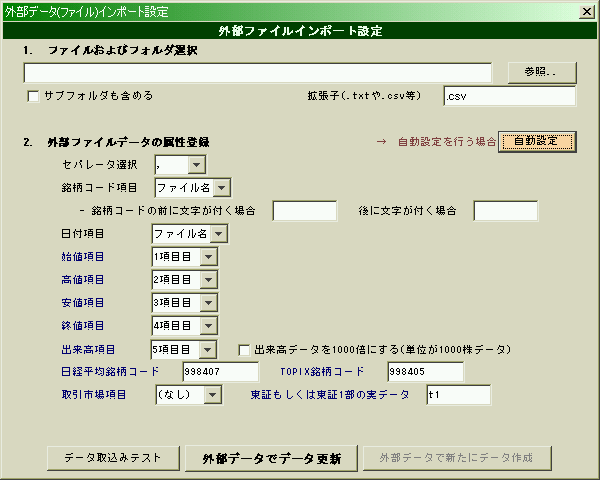The height and width of the screenshot is (480, 600).
Task: Click the 自動設定 button
Action: pos(537,142)
